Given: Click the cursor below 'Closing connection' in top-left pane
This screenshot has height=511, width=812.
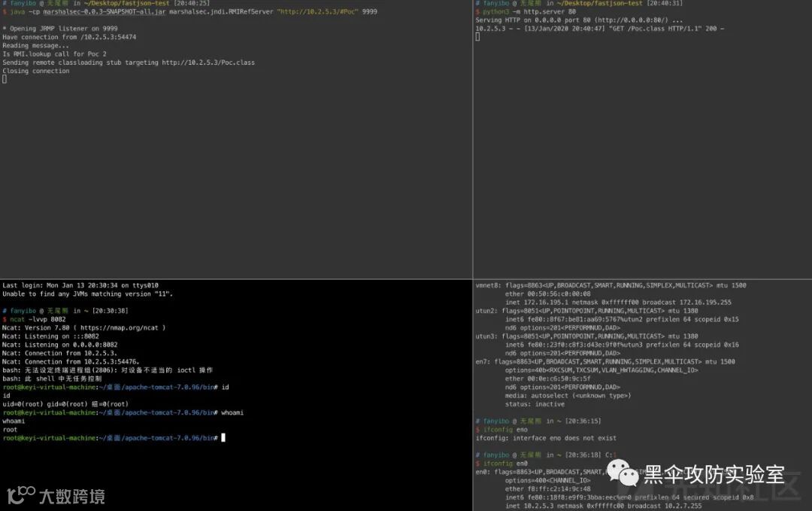Looking at the screenshot, I should point(5,79).
